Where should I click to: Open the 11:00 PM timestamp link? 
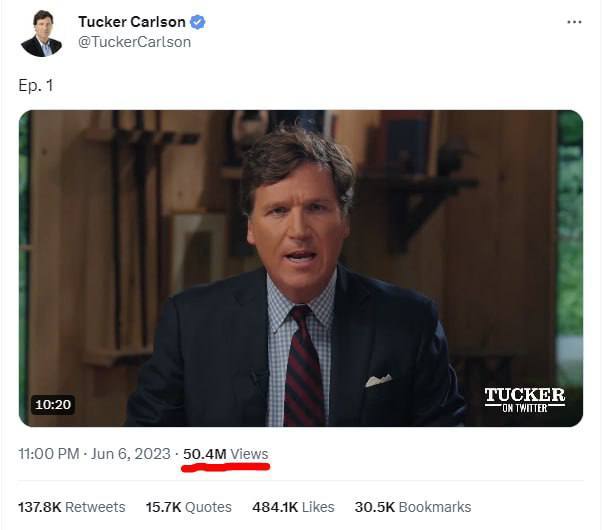(49, 454)
